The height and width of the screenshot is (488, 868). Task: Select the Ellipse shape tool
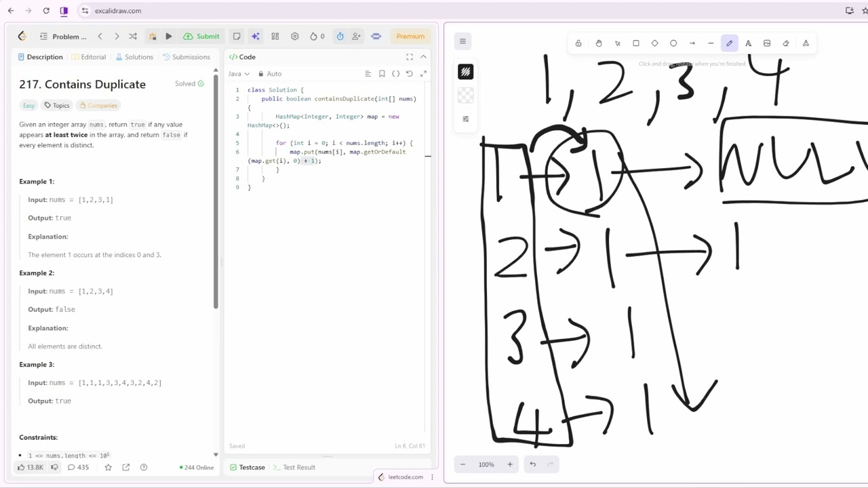point(673,43)
